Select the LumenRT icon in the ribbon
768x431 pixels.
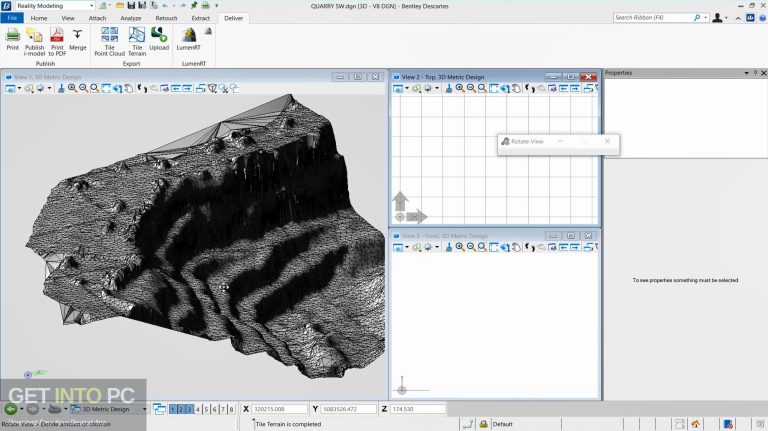(x=189, y=35)
